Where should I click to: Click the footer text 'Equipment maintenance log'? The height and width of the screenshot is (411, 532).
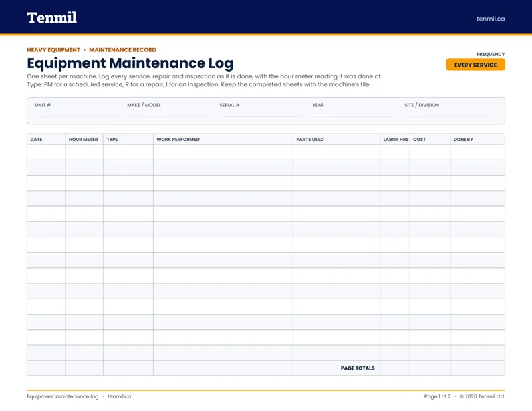pyautogui.click(x=63, y=396)
